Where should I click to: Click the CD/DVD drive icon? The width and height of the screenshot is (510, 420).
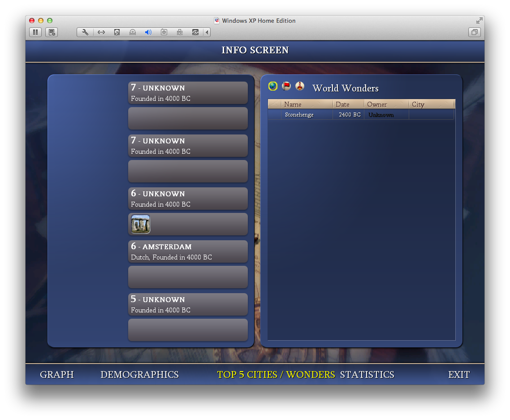click(x=132, y=32)
